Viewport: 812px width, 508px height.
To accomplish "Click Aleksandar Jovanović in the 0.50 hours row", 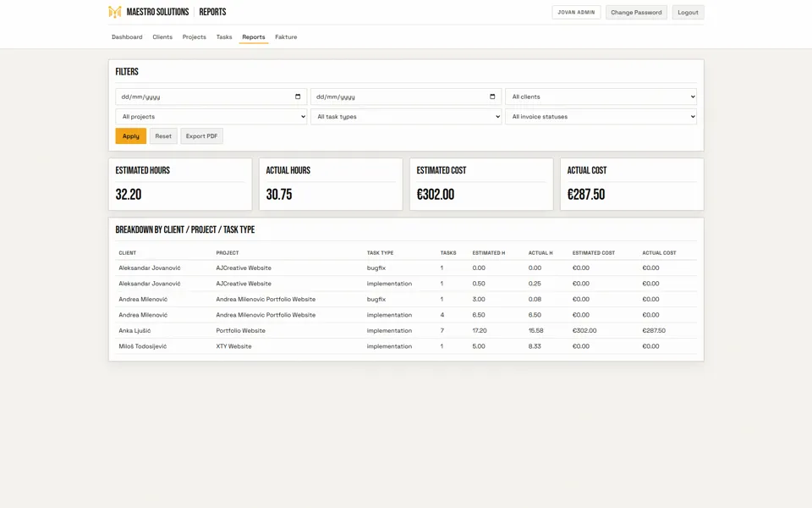I will tap(150, 284).
